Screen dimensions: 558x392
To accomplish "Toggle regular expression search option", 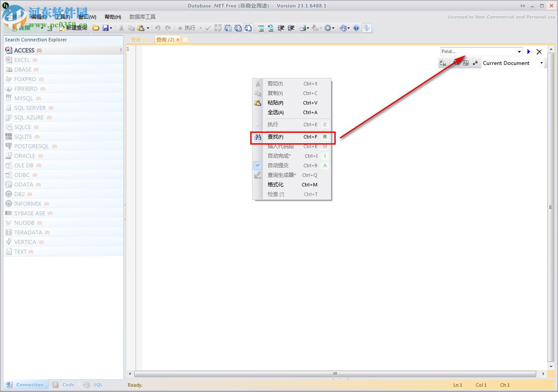I will click(476, 63).
